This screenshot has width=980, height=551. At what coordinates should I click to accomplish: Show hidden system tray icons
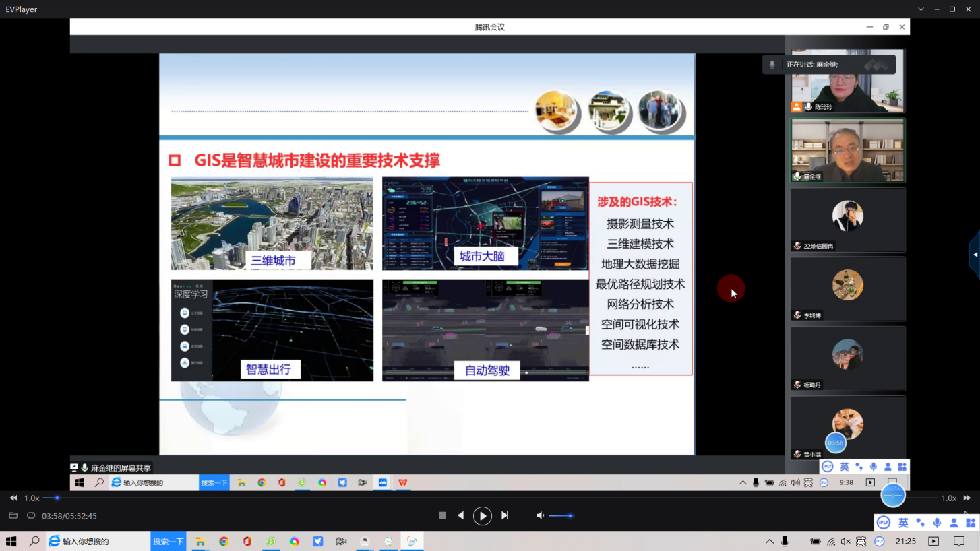click(769, 541)
